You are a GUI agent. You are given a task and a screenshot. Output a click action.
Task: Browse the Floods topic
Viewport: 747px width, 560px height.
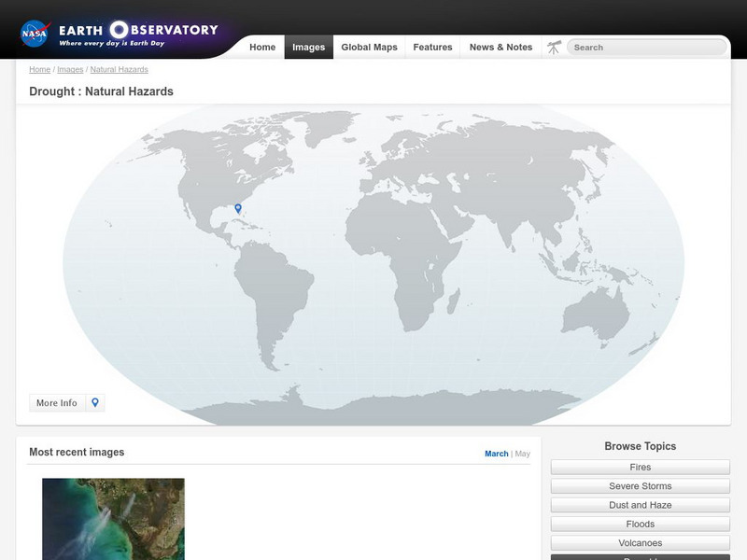point(642,524)
